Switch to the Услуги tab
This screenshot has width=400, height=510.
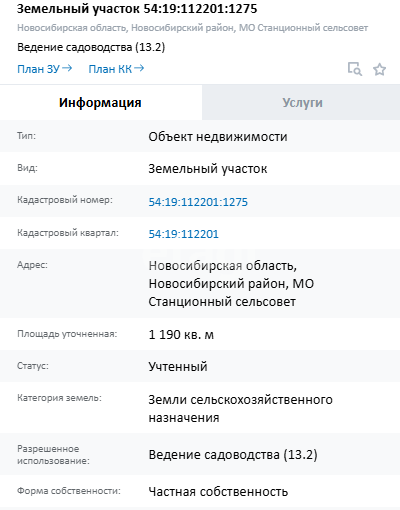click(302, 102)
